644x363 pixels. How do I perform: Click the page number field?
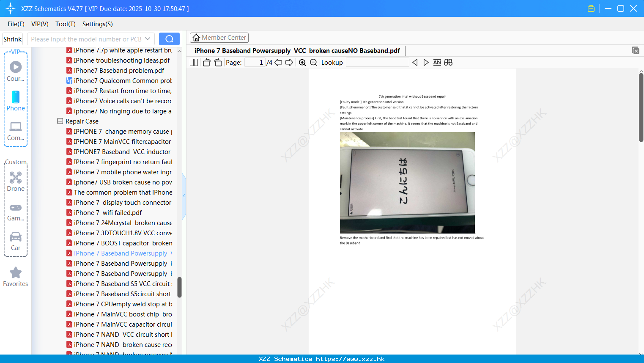(254, 63)
